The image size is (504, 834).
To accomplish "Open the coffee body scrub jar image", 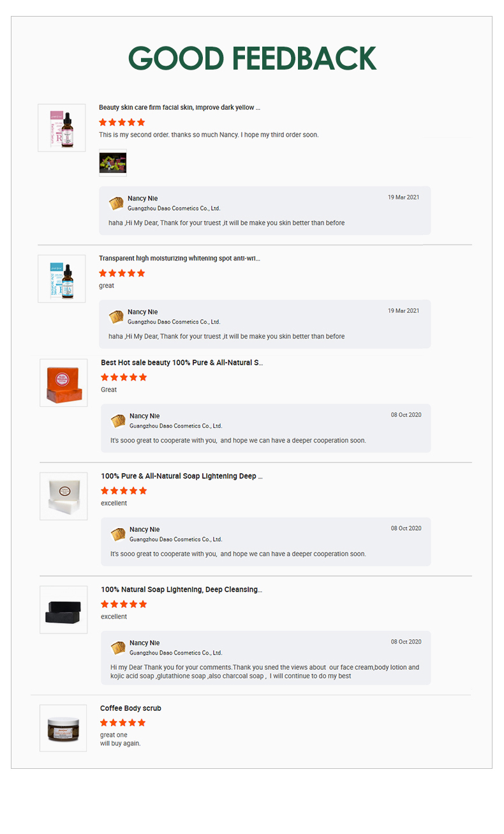I will (x=63, y=728).
